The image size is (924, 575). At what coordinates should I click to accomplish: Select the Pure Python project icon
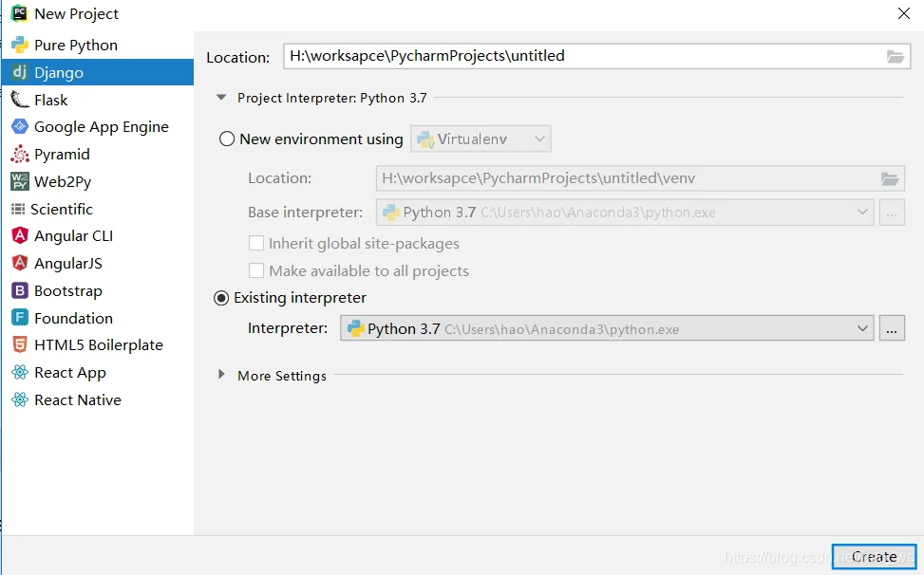point(19,46)
